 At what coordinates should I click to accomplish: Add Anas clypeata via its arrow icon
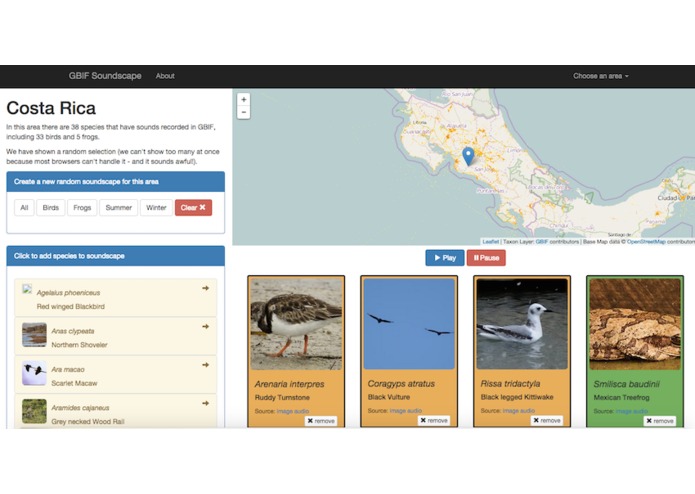205,327
